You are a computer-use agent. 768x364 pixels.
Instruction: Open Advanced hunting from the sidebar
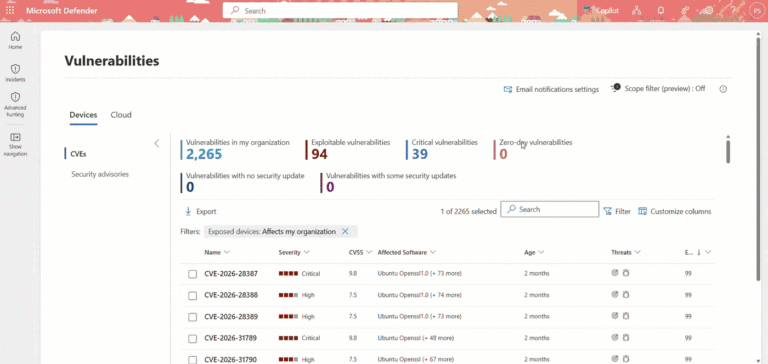[15, 104]
